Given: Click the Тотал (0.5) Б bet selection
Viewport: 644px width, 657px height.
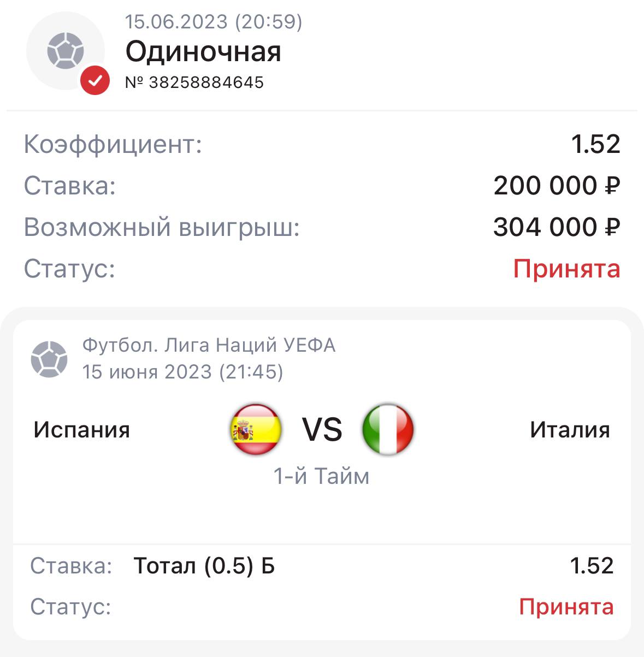Looking at the screenshot, I should pos(204,566).
